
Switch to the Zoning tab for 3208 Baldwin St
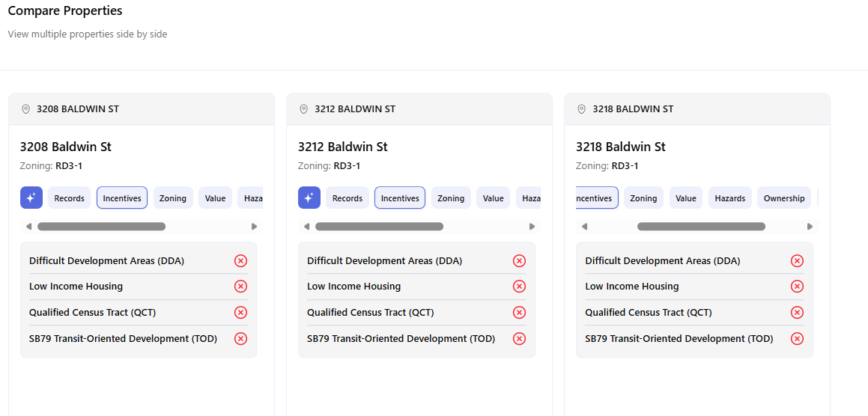point(173,198)
